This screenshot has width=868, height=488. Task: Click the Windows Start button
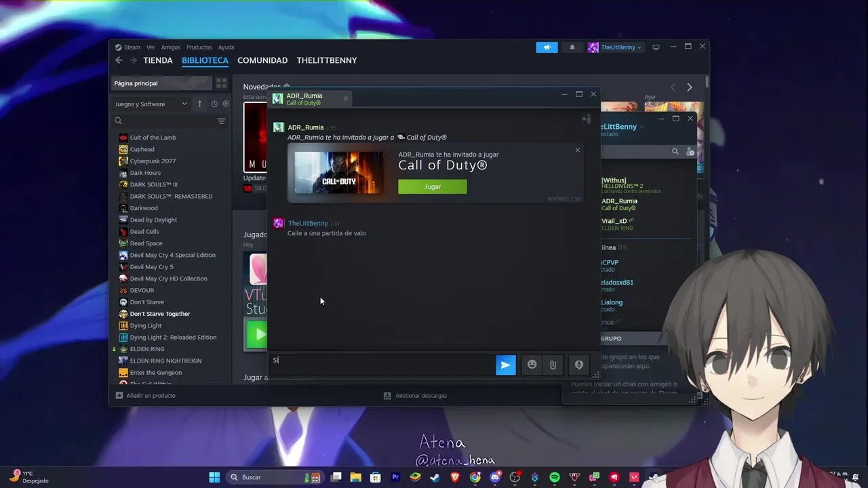click(x=214, y=477)
